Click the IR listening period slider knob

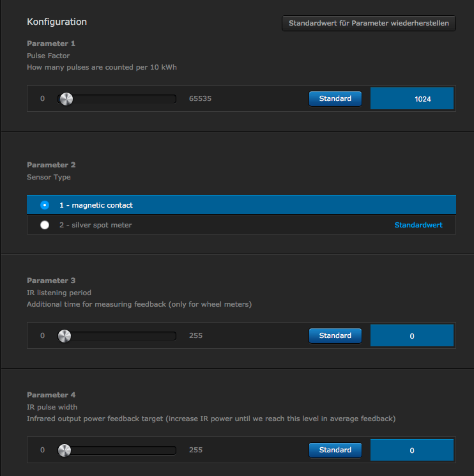coord(64,336)
